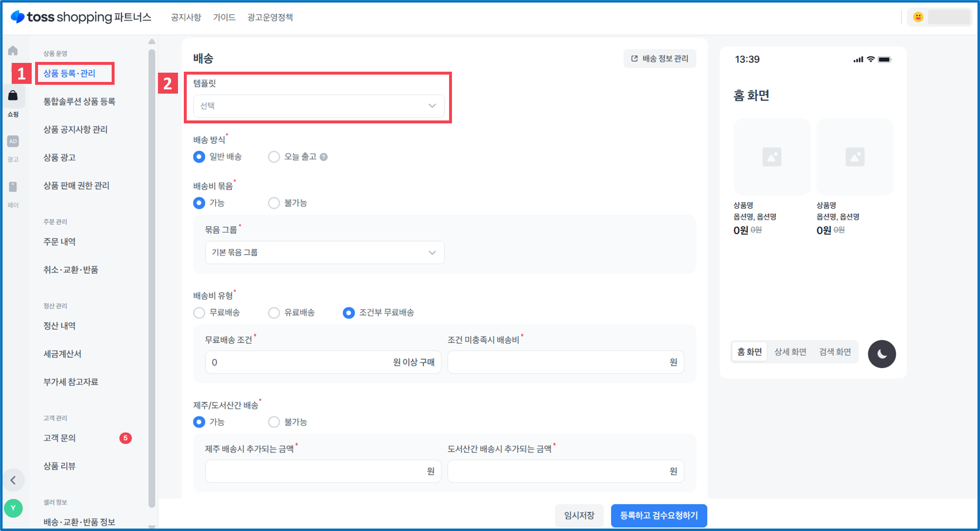Viewport: 980px width, 531px height.
Task: Switch to 상세 화면 preview tab
Action: (x=790, y=352)
